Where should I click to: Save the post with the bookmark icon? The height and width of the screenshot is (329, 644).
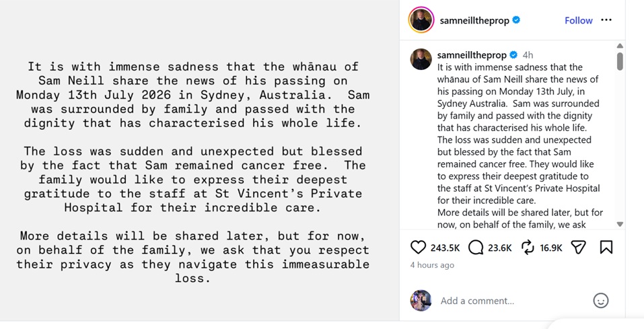[606, 248]
